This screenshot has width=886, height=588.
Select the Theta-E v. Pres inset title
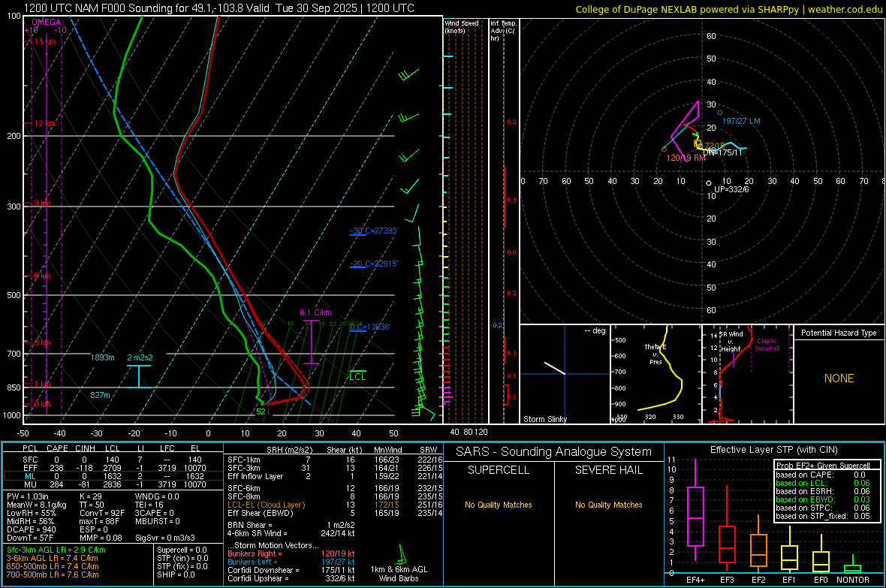pos(655,354)
